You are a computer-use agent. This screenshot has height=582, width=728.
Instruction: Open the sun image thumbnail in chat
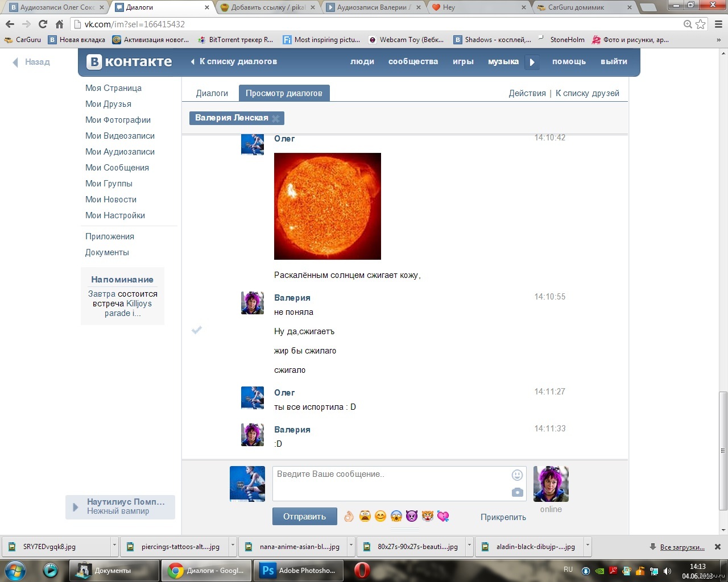point(328,206)
